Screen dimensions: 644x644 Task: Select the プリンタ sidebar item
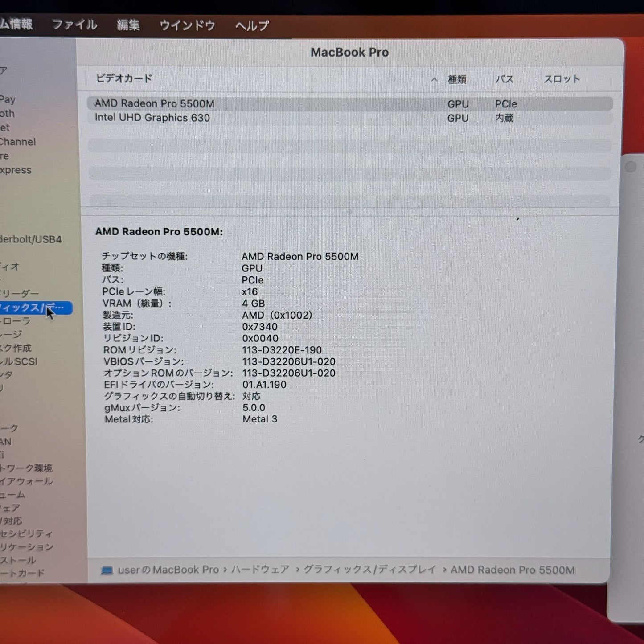tap(6, 375)
